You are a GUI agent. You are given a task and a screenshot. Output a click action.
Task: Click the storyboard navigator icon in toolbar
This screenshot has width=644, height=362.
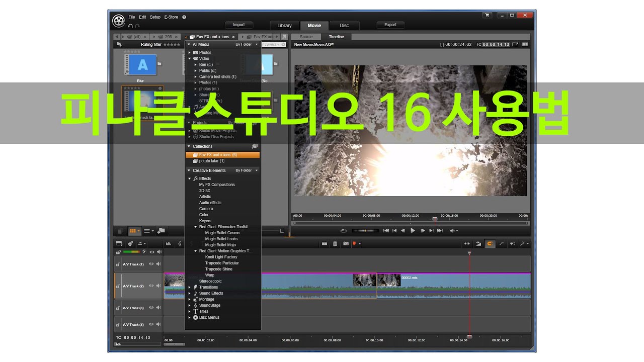click(119, 244)
